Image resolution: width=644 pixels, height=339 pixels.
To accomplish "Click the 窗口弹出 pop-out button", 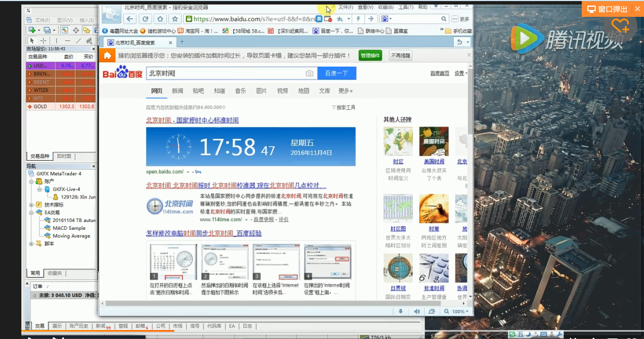I will pos(608,9).
